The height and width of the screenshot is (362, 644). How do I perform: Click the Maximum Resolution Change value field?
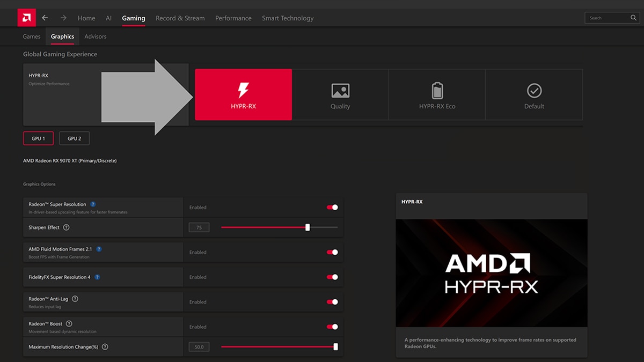tap(199, 347)
